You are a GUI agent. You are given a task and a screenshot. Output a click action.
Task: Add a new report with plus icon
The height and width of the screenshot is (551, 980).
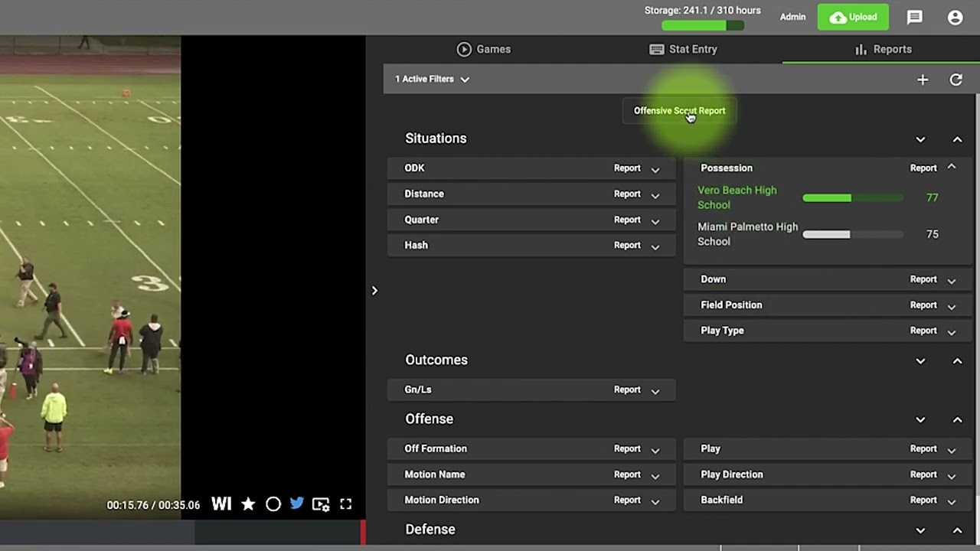point(923,80)
